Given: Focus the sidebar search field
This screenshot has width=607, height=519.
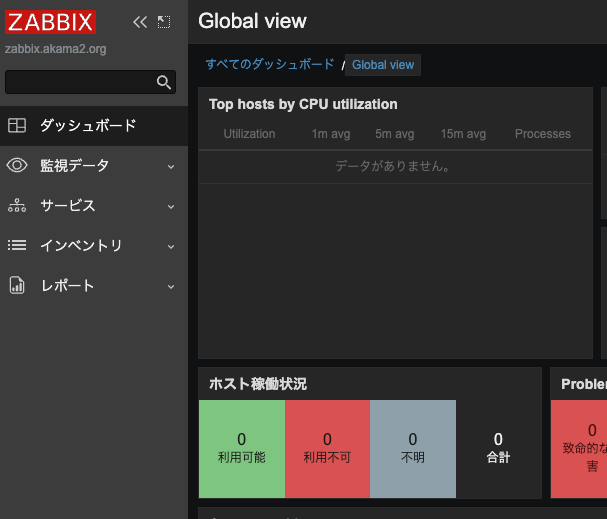Looking at the screenshot, I should (90, 82).
